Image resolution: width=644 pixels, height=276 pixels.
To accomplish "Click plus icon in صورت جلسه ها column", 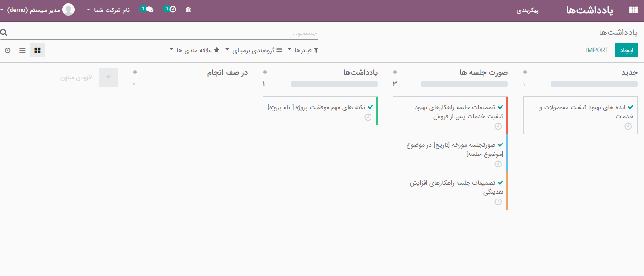I will pyautogui.click(x=395, y=72).
